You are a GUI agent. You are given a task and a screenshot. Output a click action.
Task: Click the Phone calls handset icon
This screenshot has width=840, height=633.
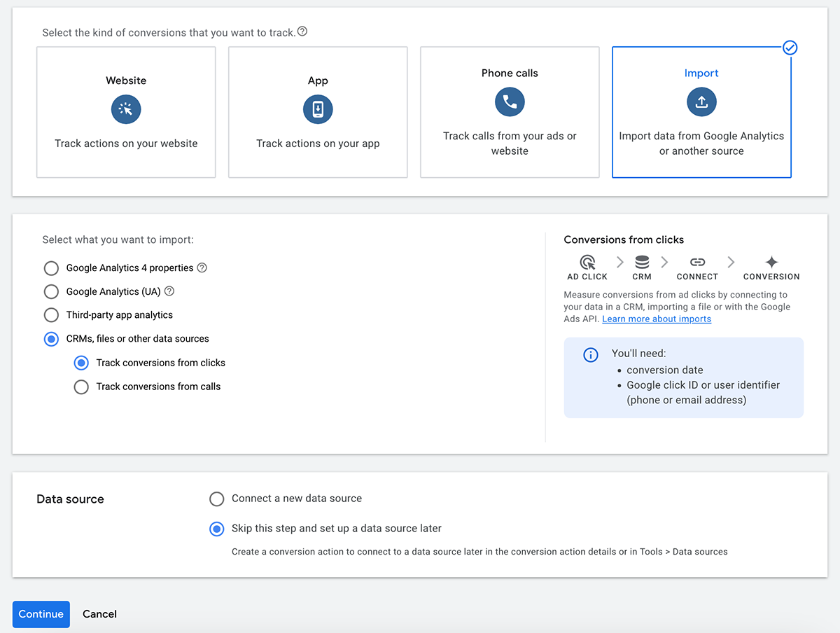[x=510, y=102]
